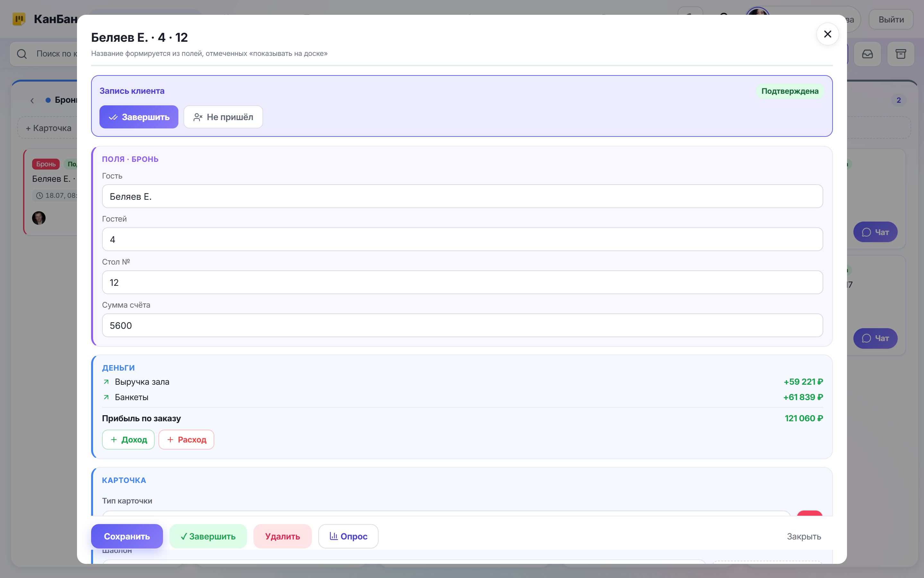Edit the Гостей field showing 4
The height and width of the screenshot is (578, 924).
(462, 239)
